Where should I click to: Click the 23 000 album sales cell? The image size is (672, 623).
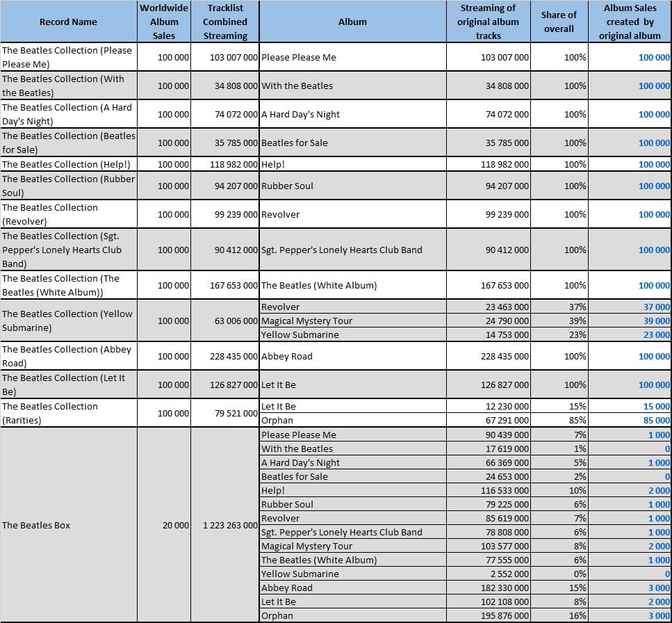(x=630, y=334)
